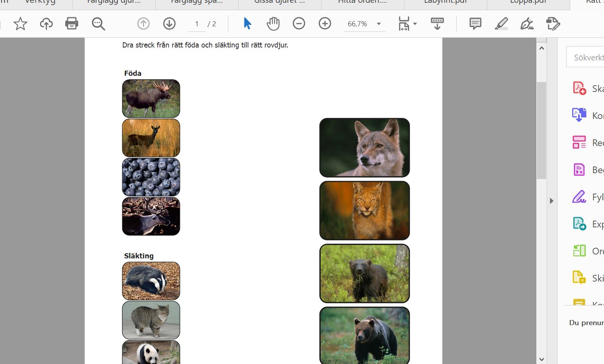604x364 pixels.
Task: Switch to the Loppa.pdf tab
Action: 528,2
